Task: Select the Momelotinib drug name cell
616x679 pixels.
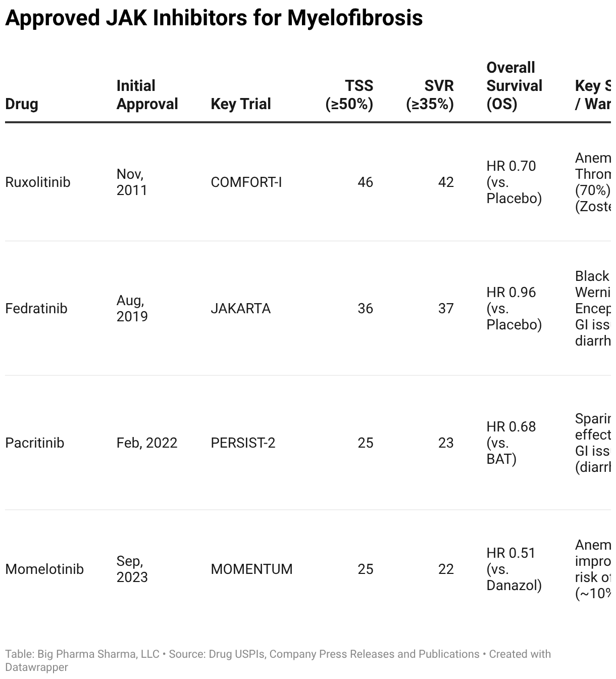Action: [44, 569]
